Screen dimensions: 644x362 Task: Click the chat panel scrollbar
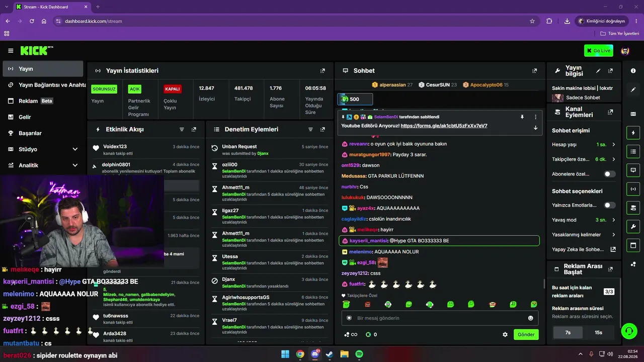pos(544,285)
